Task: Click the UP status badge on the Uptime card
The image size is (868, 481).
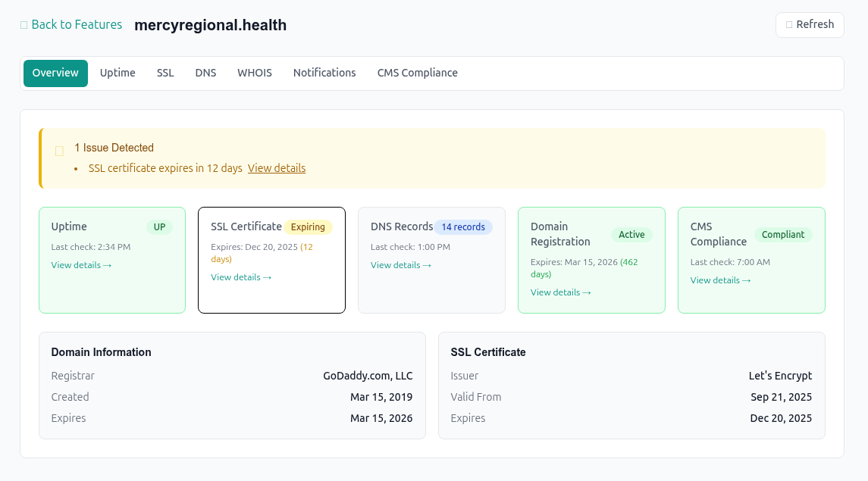Action: click(x=159, y=226)
